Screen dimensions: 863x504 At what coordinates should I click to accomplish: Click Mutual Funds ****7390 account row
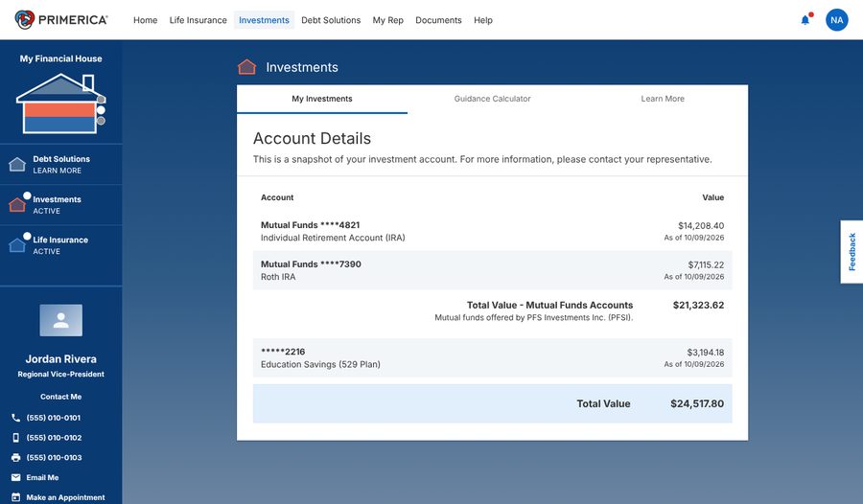[x=493, y=270]
